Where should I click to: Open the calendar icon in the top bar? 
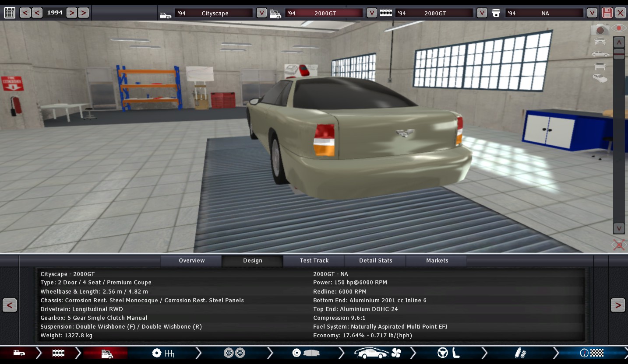coord(10,12)
